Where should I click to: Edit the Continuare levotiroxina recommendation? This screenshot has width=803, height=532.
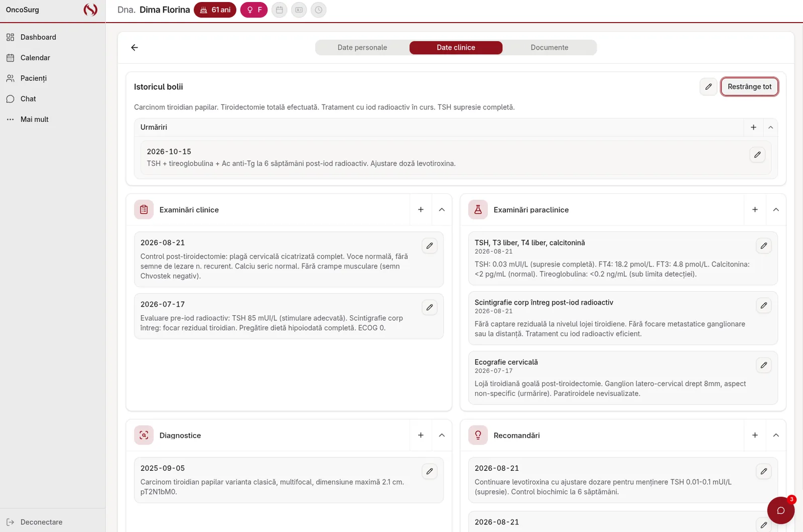[764, 471]
